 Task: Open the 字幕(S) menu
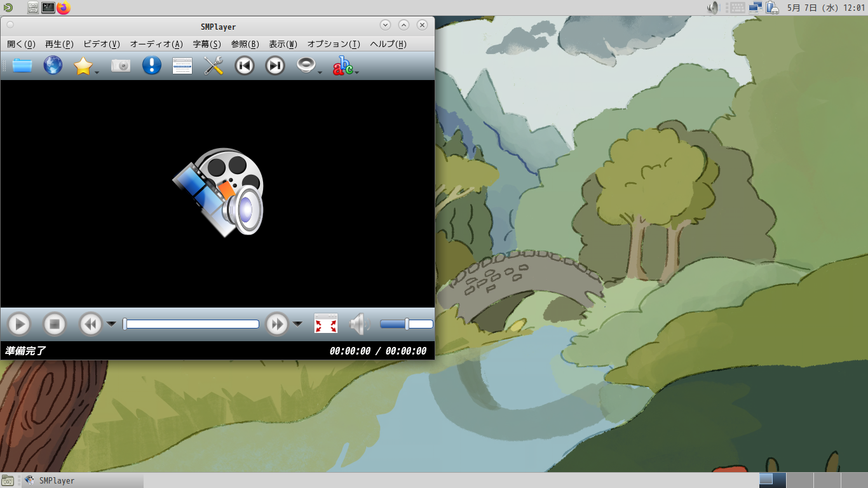pos(207,44)
